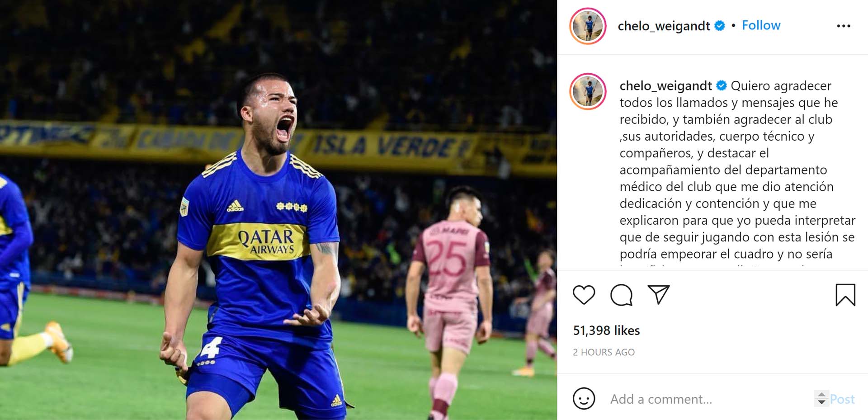
Task: Open the three-dot more options menu
Action: coord(844,26)
